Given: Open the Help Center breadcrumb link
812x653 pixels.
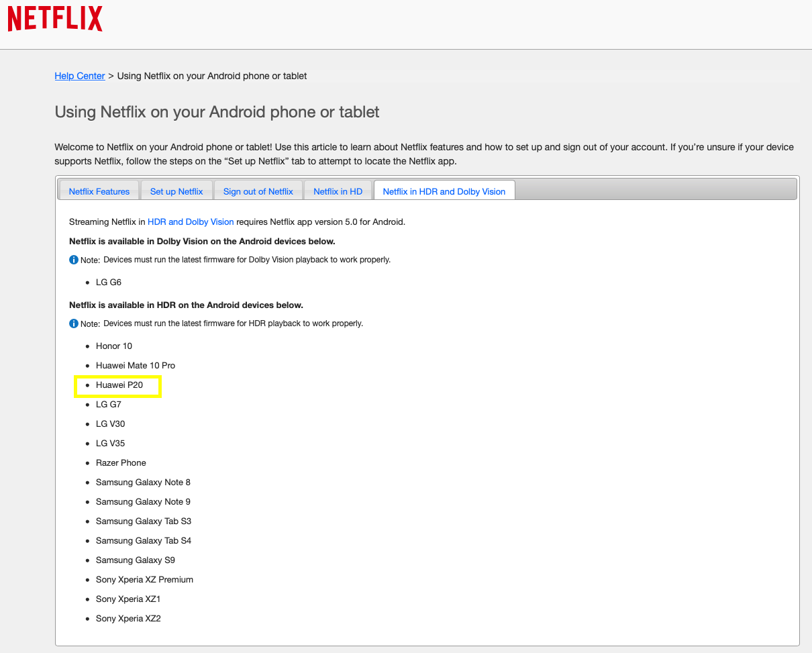Looking at the screenshot, I should [80, 76].
